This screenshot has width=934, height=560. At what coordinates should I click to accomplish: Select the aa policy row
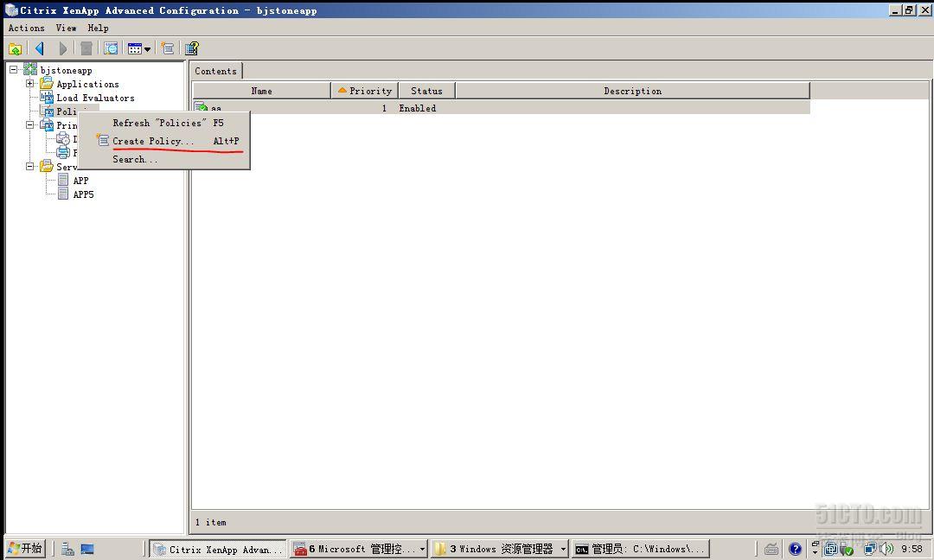coord(501,108)
